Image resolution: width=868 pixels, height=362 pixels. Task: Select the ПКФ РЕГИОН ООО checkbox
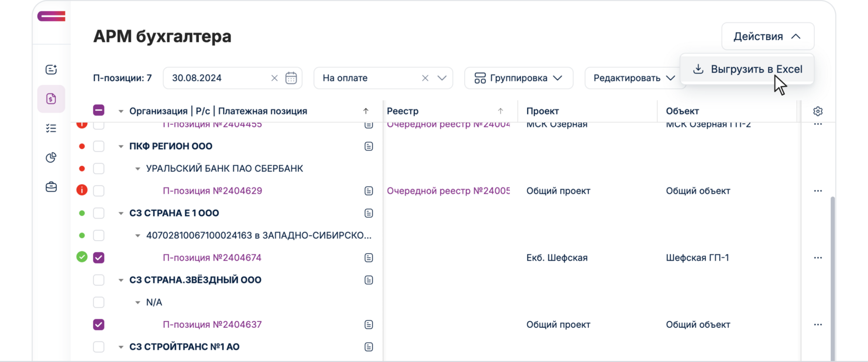coord(99,147)
